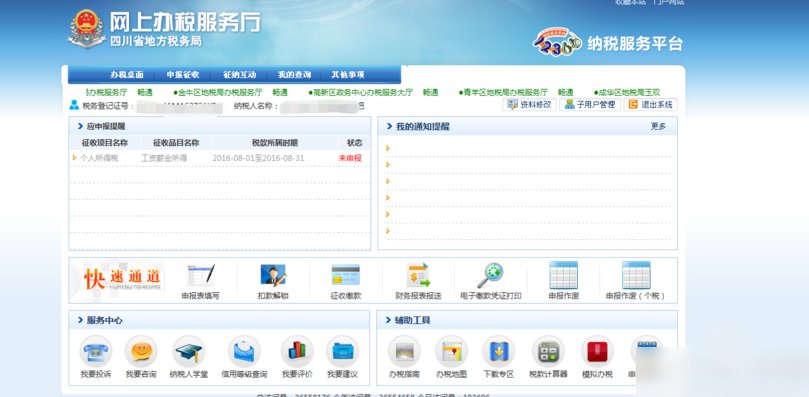Click the 征收品目名称 column header
Screen dimensions: 809x397
coord(176,143)
